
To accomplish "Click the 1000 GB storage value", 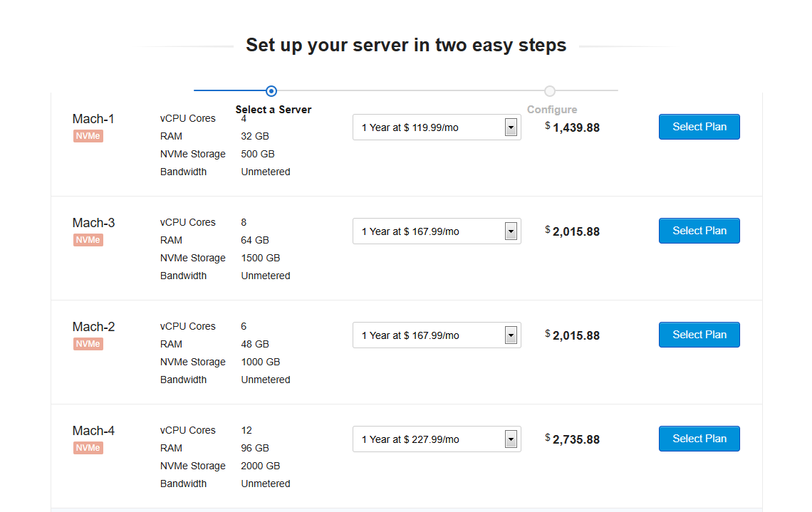I will tap(261, 362).
